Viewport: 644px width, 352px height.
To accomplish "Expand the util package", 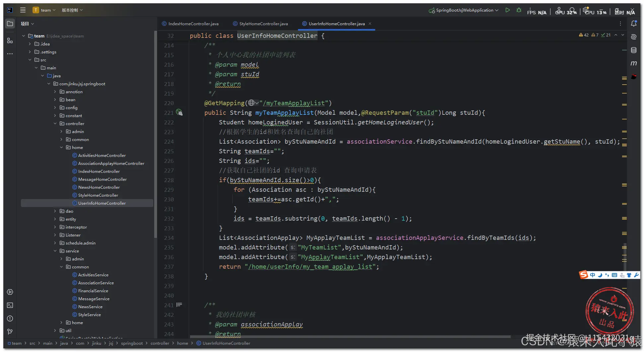I will coord(55,330).
